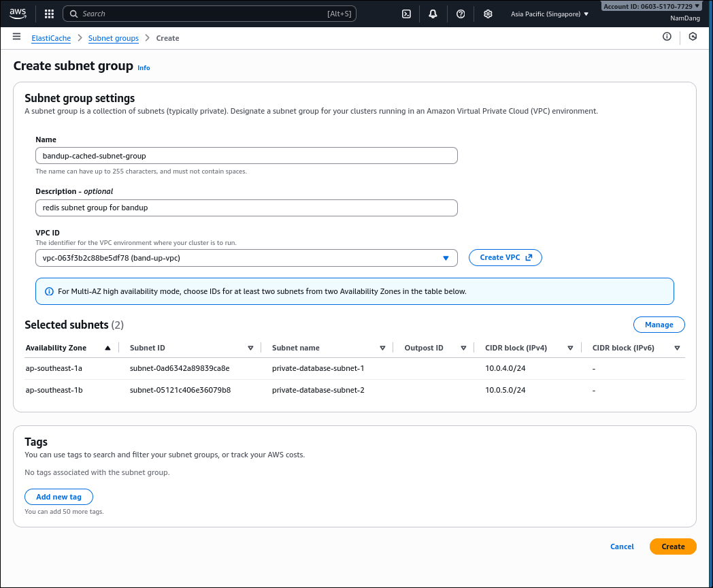Navigate to Subnet groups breadcrumb
Image resolution: width=713 pixels, height=588 pixels.
pyautogui.click(x=114, y=38)
